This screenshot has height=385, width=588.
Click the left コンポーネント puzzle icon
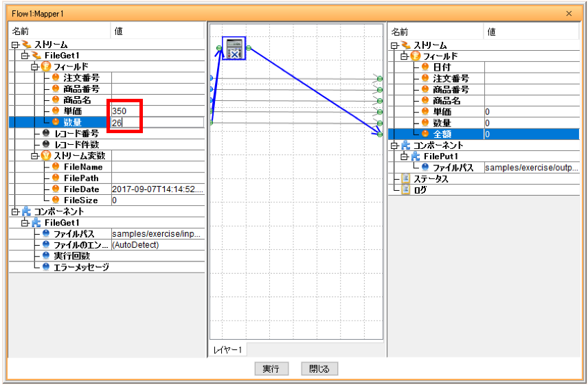26,211
